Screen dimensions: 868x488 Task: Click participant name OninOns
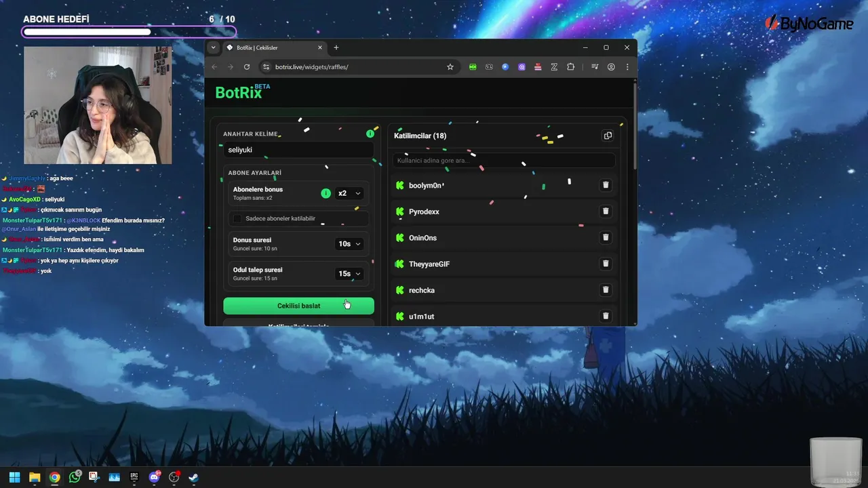click(422, 238)
